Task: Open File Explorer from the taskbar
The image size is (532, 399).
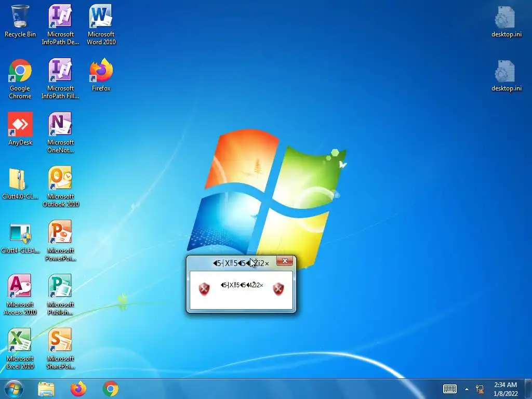Action: click(46, 389)
